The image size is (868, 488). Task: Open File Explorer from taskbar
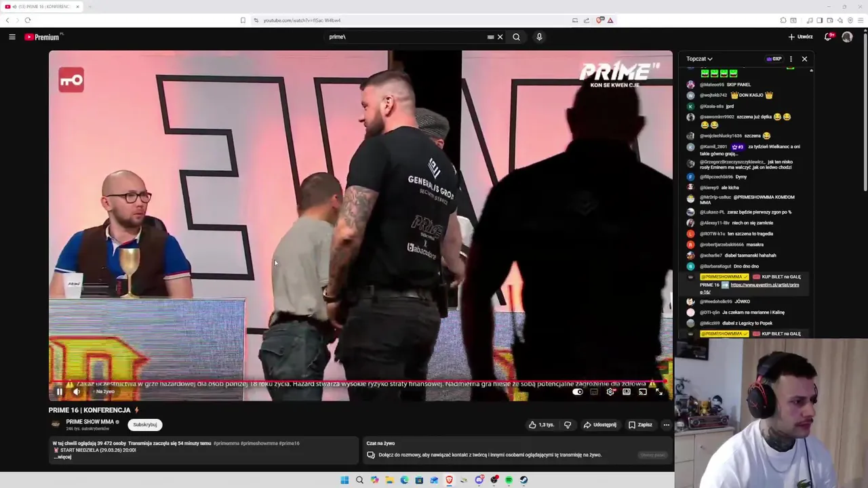tap(389, 480)
